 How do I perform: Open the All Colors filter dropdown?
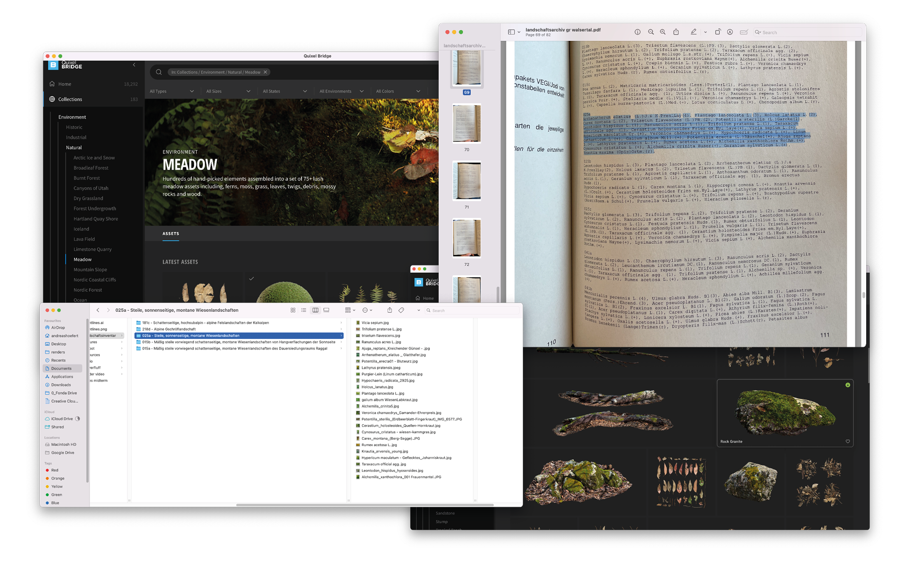(398, 91)
